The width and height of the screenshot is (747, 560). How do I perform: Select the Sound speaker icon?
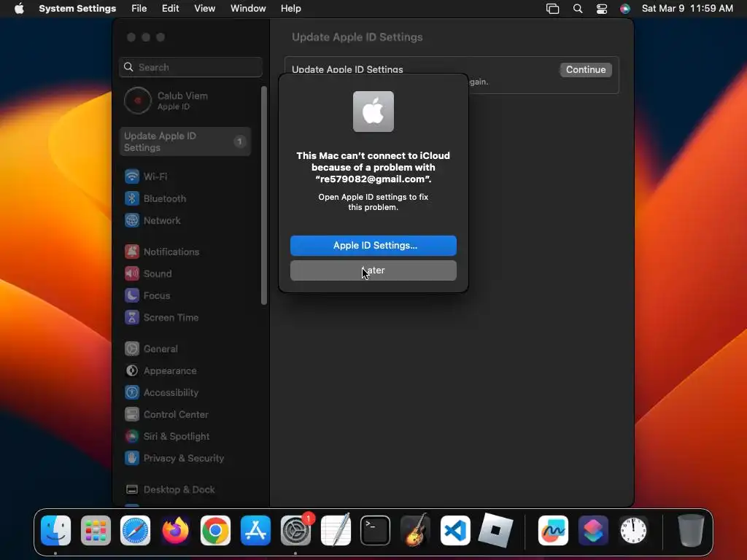coord(132,273)
